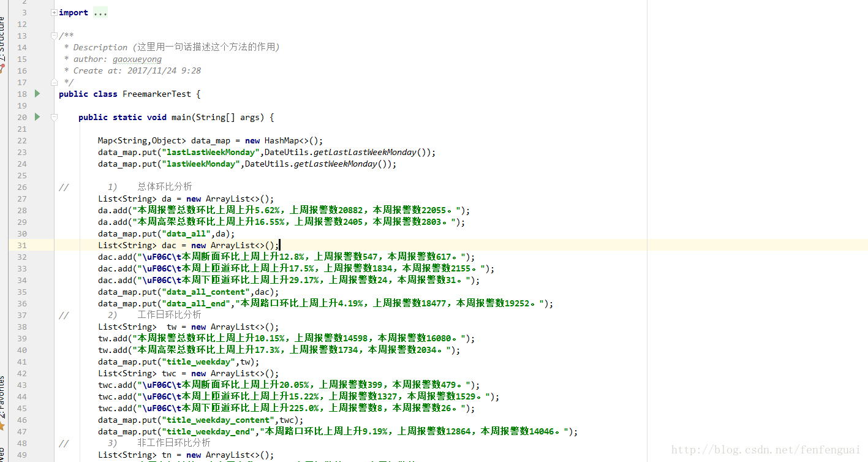Click the getLastLastWeekMonday method call
Screen dimensions: 868x462
365,152
